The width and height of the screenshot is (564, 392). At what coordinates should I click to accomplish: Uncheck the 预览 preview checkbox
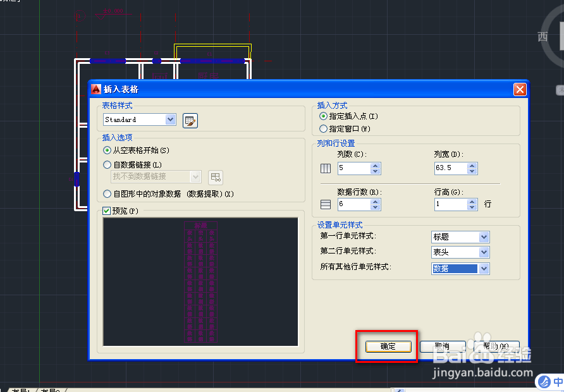106,210
